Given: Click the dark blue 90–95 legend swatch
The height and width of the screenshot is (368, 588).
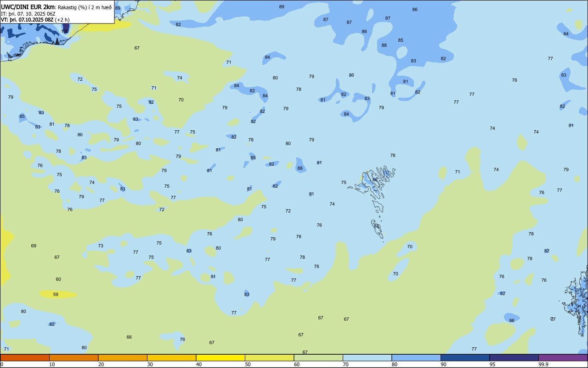Looking at the screenshot, I should (x=465, y=357).
